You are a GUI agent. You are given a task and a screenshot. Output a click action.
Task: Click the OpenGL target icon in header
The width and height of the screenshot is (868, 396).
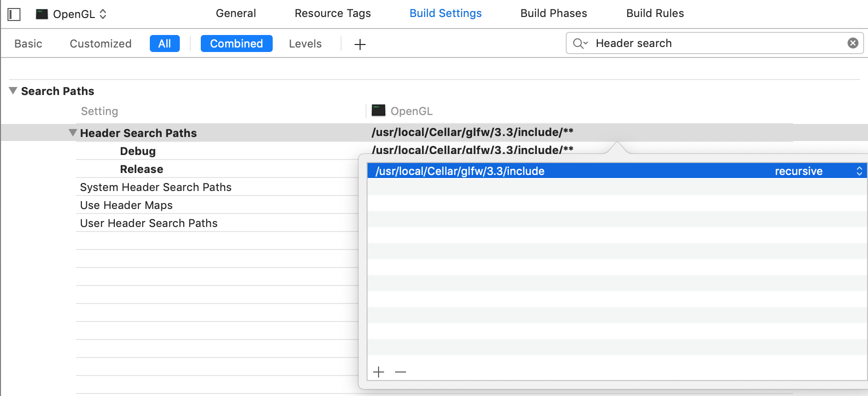point(42,14)
